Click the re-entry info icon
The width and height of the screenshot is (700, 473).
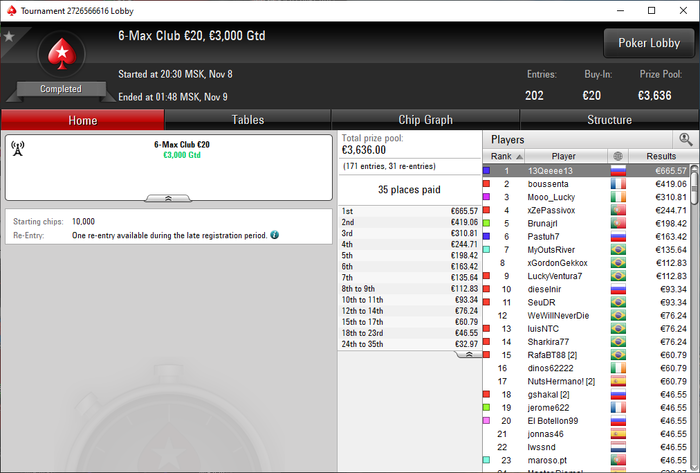[275, 235]
